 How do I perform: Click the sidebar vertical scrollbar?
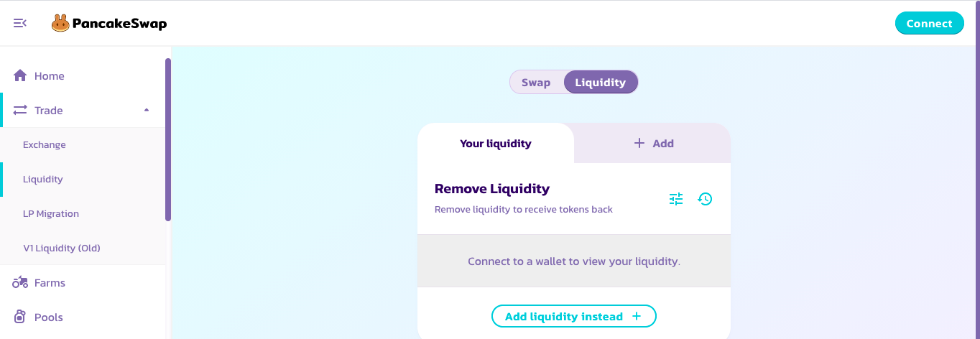[x=168, y=139]
